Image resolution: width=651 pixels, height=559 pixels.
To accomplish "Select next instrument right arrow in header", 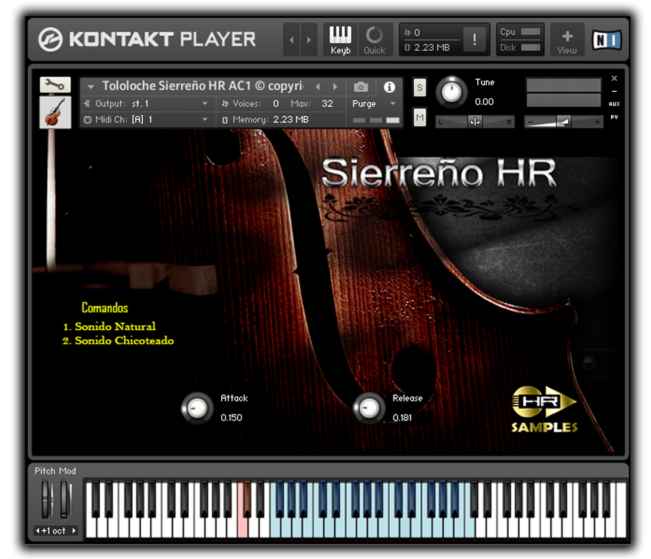I will (335, 86).
